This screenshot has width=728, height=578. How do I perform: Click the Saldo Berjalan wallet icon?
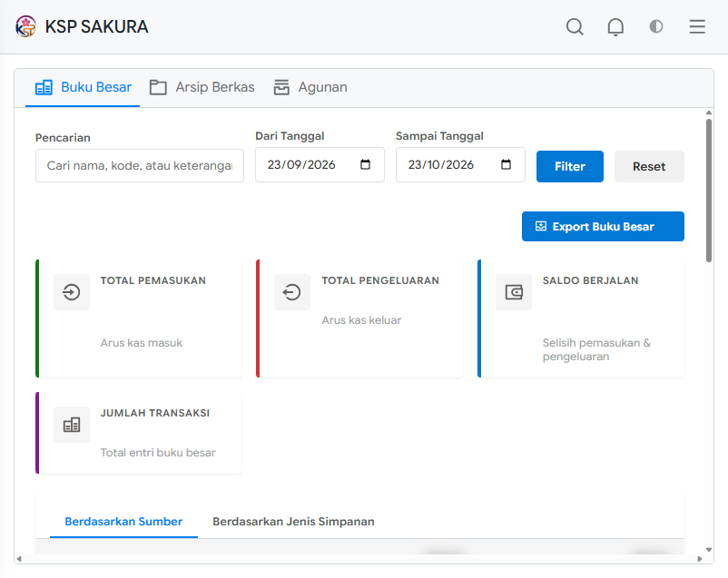[514, 292]
